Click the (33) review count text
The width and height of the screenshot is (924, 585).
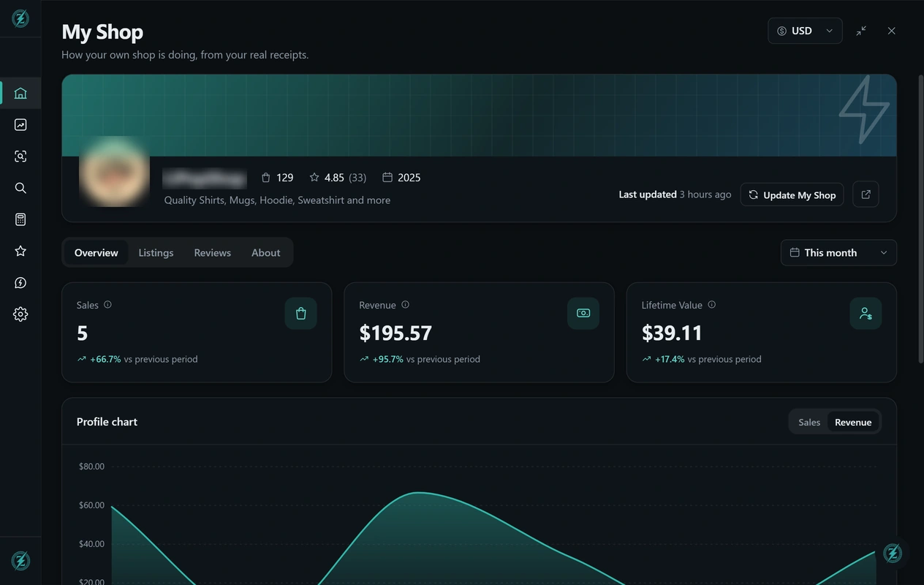357,178
